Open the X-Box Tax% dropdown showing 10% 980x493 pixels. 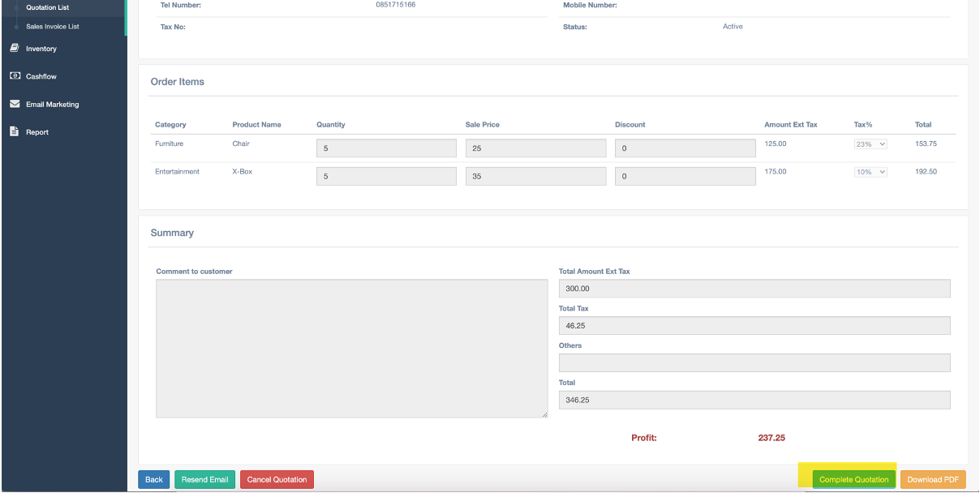pos(870,172)
